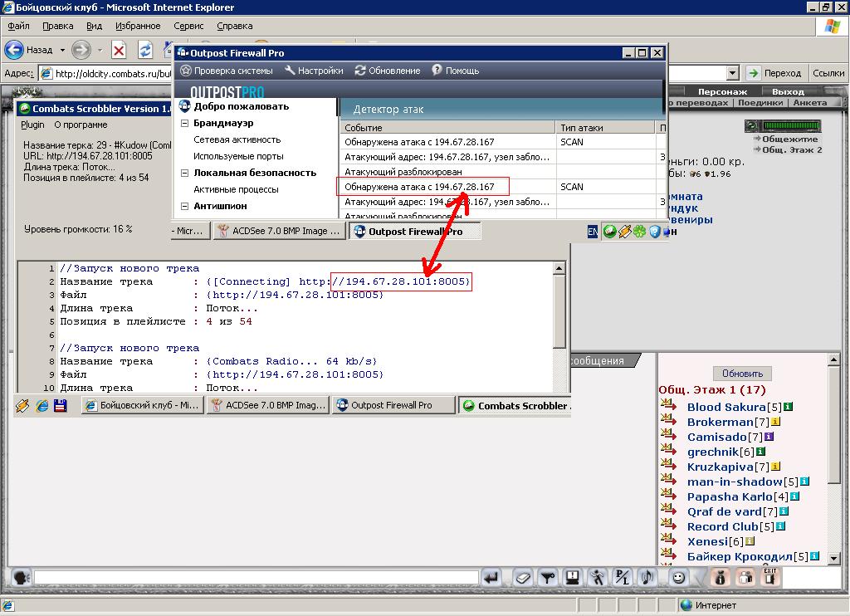Viewport: 850px width, 616px height.
Task: Click the Обновить button above user list
Action: pos(742,373)
